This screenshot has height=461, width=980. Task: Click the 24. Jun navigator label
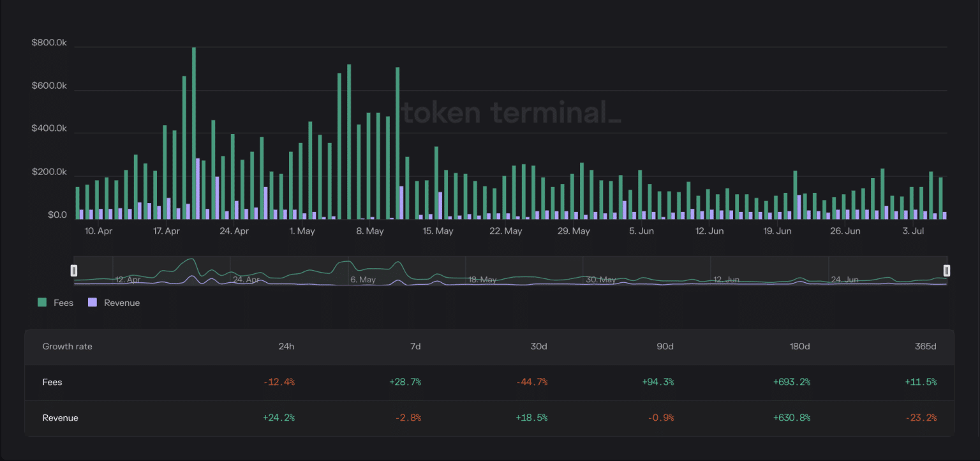pyautogui.click(x=845, y=280)
